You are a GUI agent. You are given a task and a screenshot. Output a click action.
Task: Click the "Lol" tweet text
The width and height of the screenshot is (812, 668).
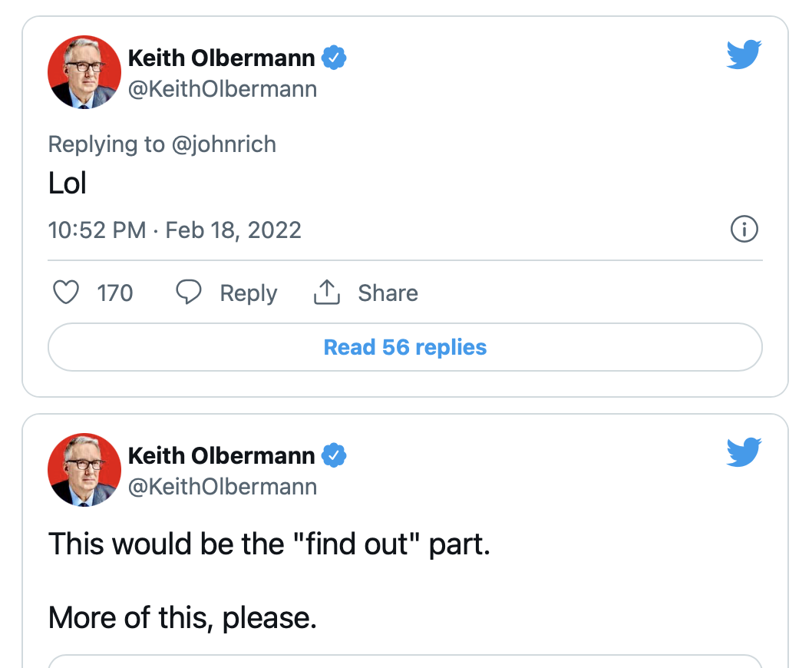point(68,184)
